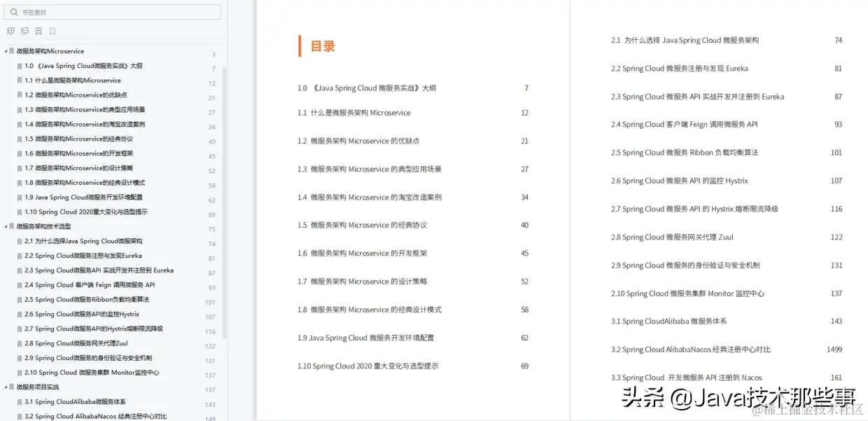Click contents entry 2.10 微服务集群 Monitor 监控中心
This screenshot has width=868, height=421.
(687, 294)
